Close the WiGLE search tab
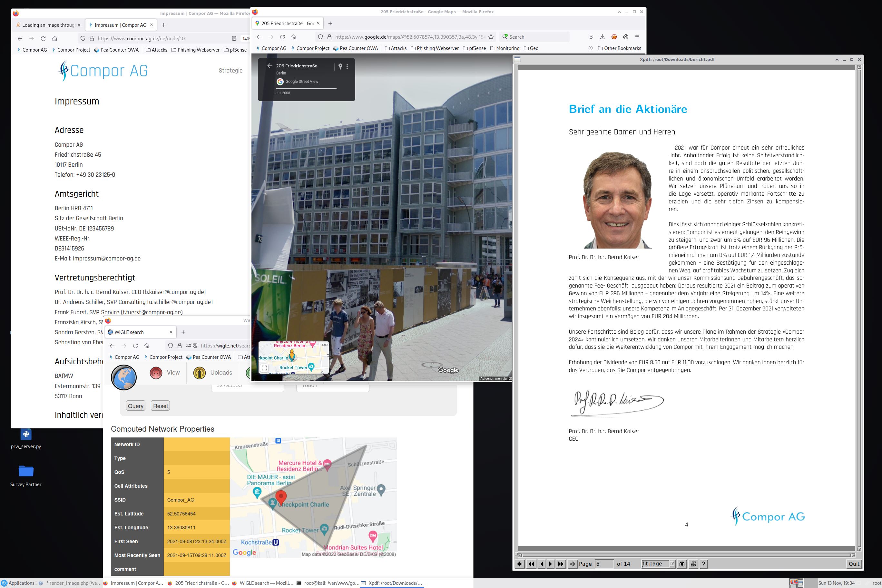Image resolution: width=882 pixels, height=588 pixels. [171, 332]
